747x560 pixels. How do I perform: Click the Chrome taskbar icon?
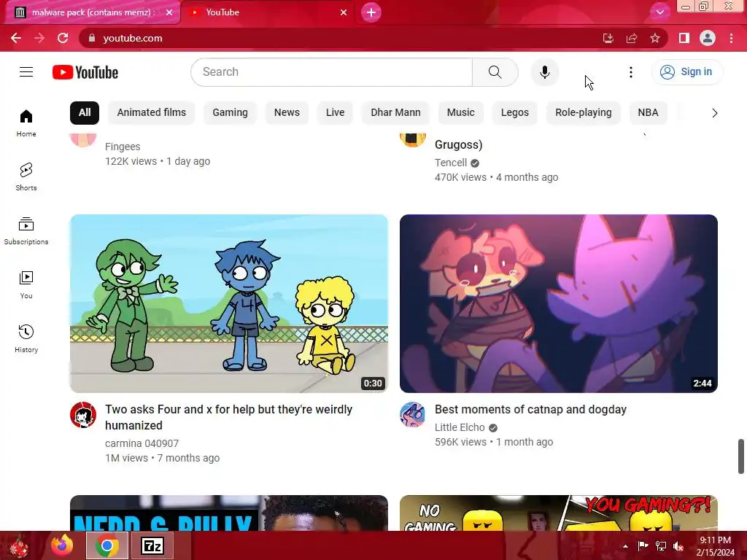tap(107, 545)
